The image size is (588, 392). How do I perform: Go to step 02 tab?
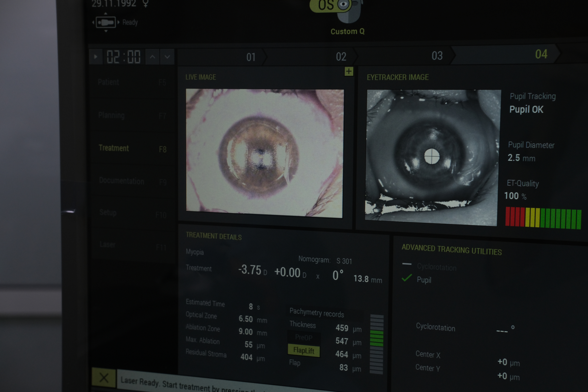pyautogui.click(x=341, y=57)
